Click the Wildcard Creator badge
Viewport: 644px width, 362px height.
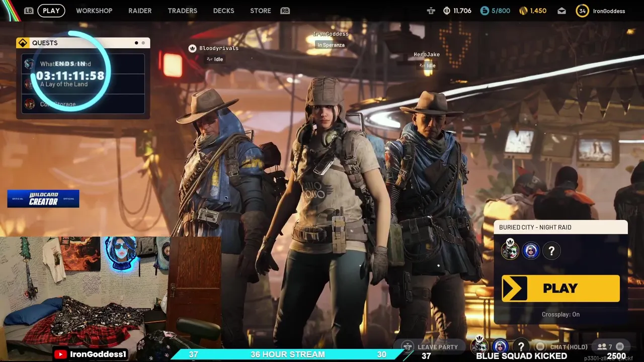(x=43, y=199)
